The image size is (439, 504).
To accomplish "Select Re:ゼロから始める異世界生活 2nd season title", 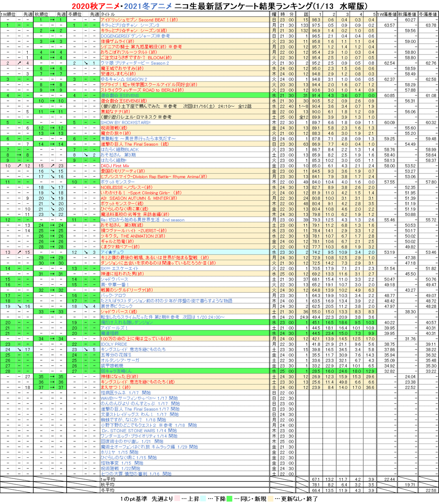I will point(143,220).
